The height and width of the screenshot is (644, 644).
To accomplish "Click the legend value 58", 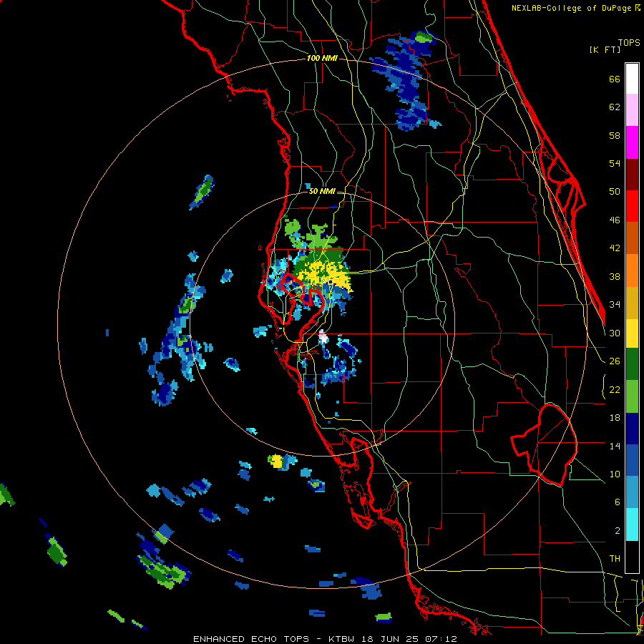I will pos(615,135).
